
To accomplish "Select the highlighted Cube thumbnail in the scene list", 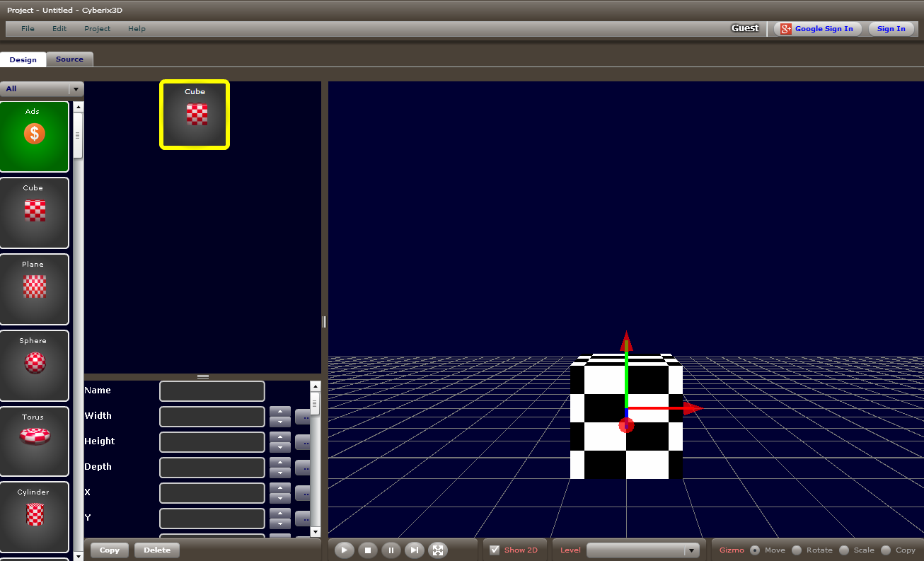I will [195, 115].
